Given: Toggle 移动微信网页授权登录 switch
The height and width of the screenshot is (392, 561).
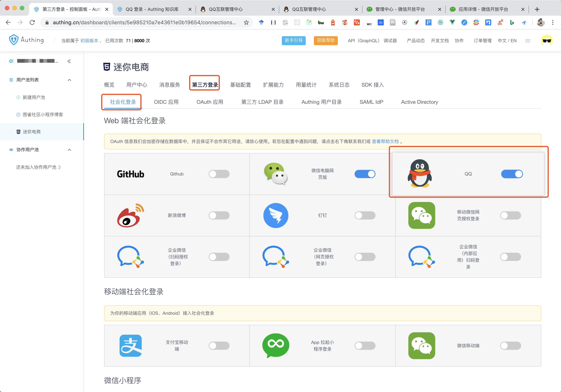Looking at the screenshot, I should click(x=510, y=215).
